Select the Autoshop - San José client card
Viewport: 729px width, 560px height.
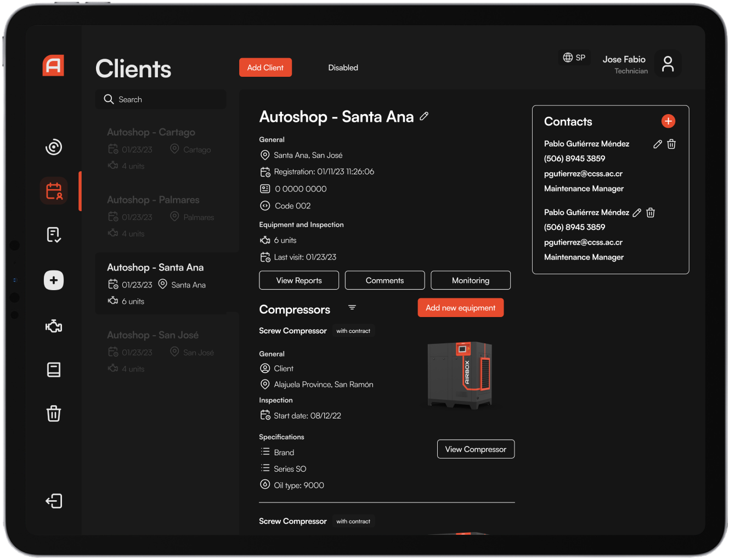(161, 351)
